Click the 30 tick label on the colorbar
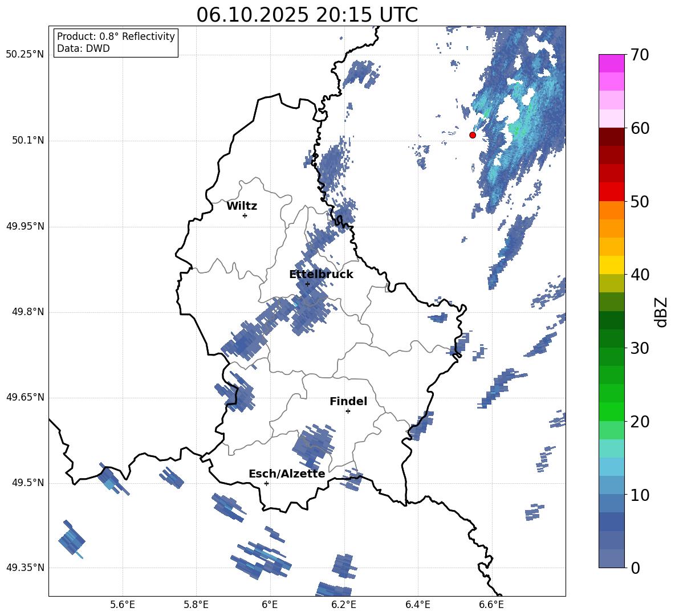Image resolution: width=675 pixels, height=616 pixels. (640, 348)
